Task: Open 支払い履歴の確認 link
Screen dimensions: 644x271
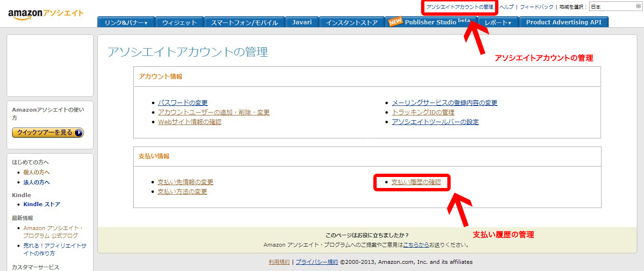Action: point(416,182)
